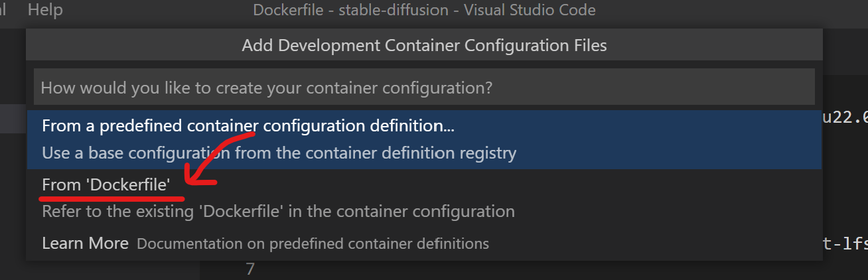868x280 pixels.
Task: Click line number 7 in the editor gutter
Action: tap(250, 269)
